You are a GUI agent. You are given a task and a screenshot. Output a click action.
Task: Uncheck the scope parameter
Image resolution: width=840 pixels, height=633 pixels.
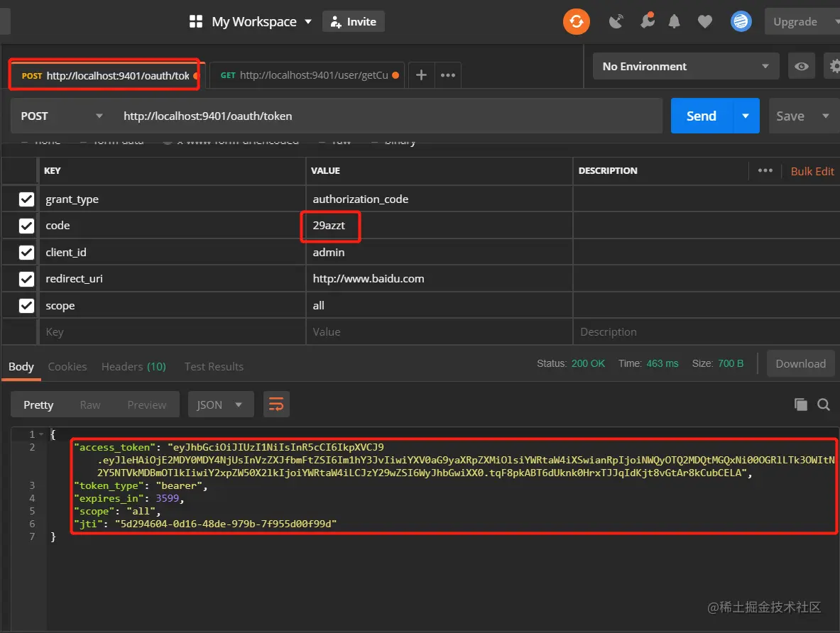[x=26, y=305]
